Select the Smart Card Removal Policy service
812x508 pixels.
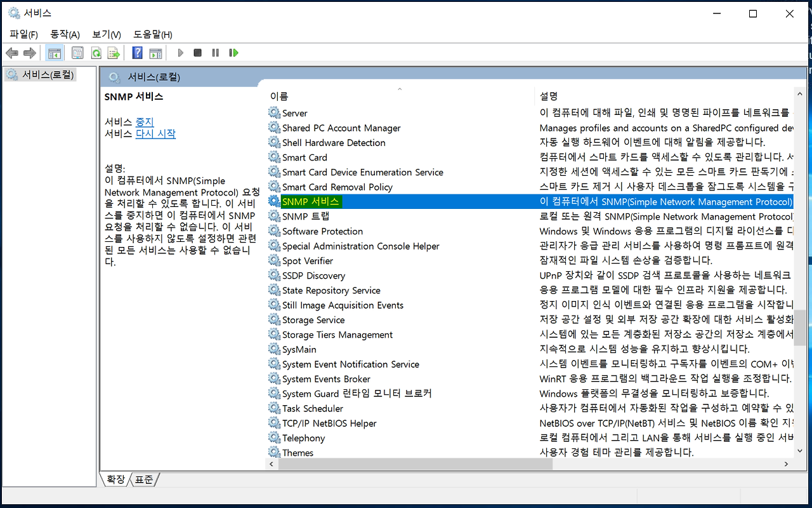point(337,187)
